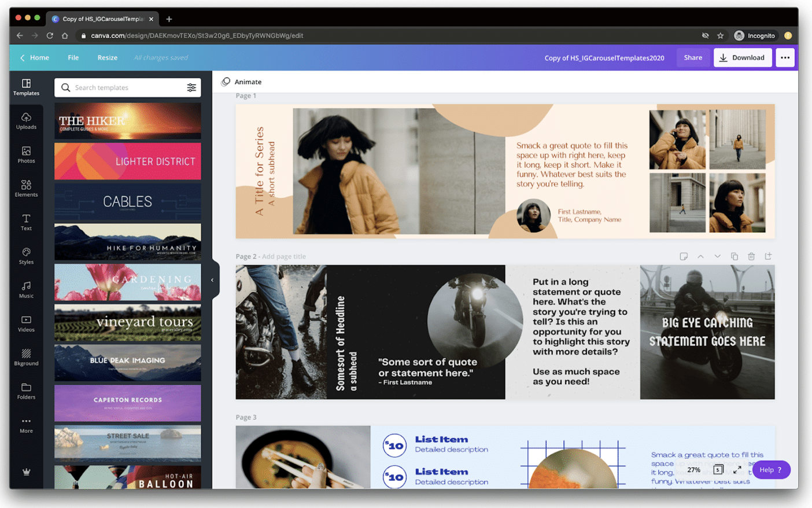This screenshot has height=508, width=812.
Task: Click the Incognito profile button
Action: coord(755,35)
